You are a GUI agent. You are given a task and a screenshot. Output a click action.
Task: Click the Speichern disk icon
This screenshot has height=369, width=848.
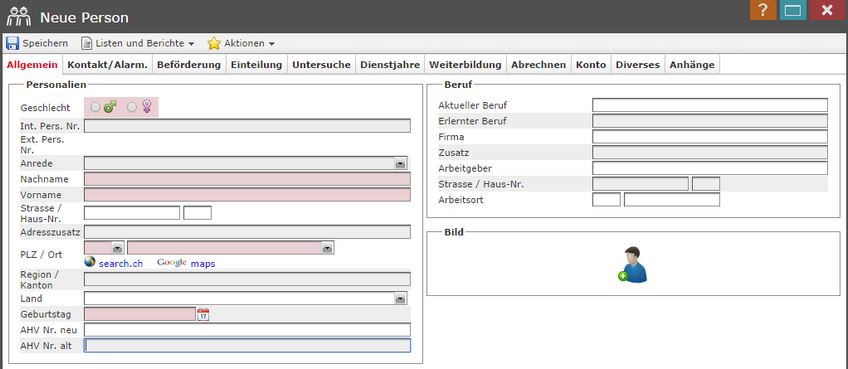pos(12,43)
